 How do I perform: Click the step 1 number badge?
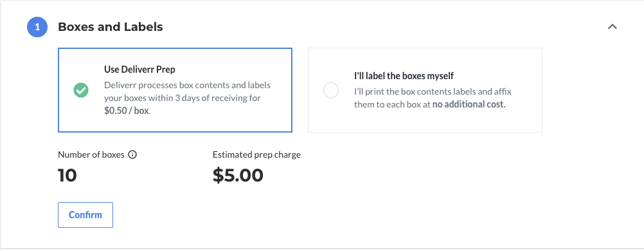(38, 27)
